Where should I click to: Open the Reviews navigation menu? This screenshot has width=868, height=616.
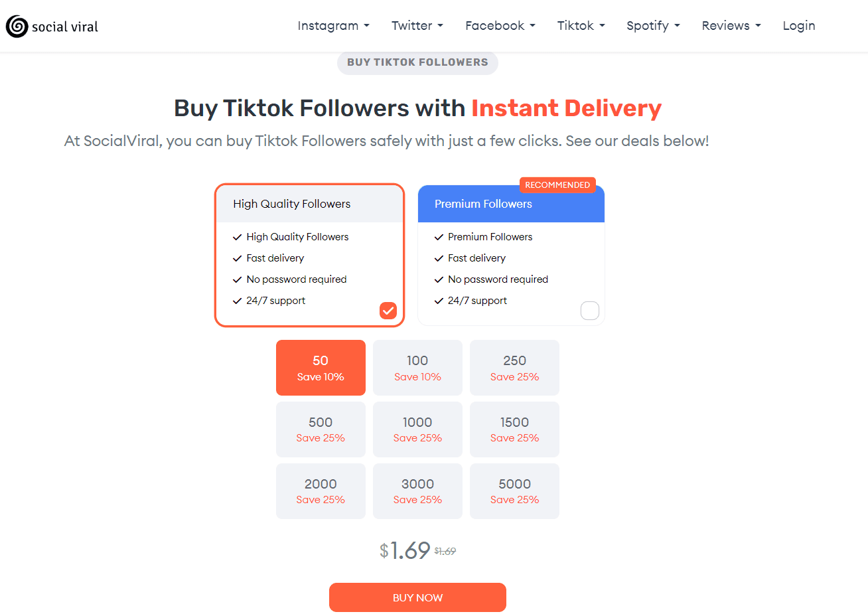click(x=731, y=26)
